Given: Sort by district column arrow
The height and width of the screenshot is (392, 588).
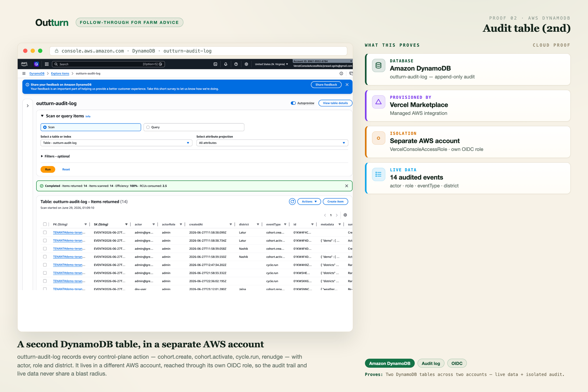Looking at the screenshot, I should click(x=258, y=224).
